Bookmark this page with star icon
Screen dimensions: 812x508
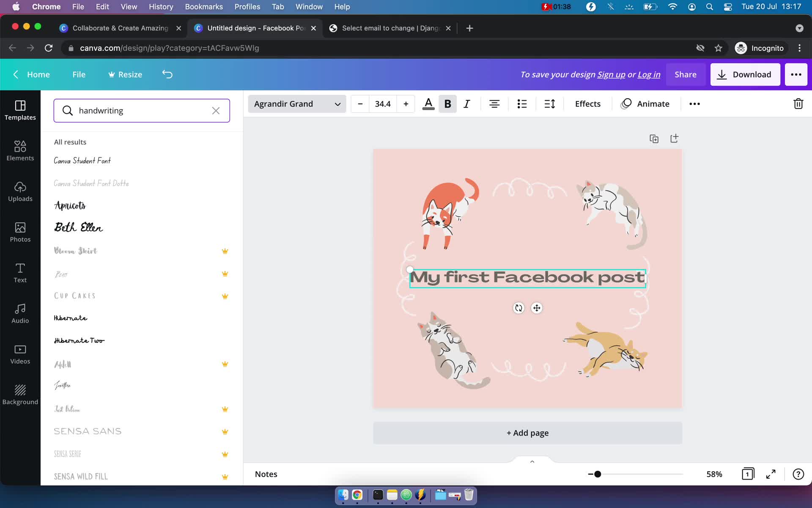tap(718, 48)
